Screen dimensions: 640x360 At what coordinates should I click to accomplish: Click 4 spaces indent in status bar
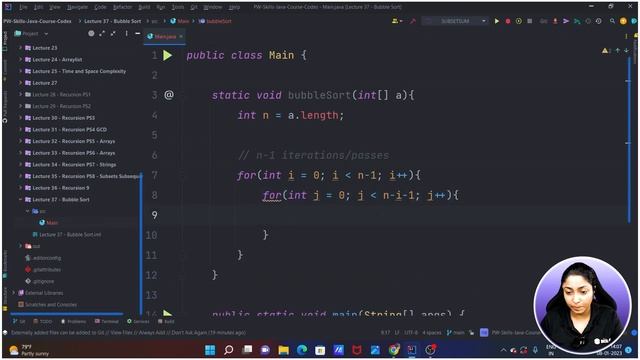coord(431,333)
